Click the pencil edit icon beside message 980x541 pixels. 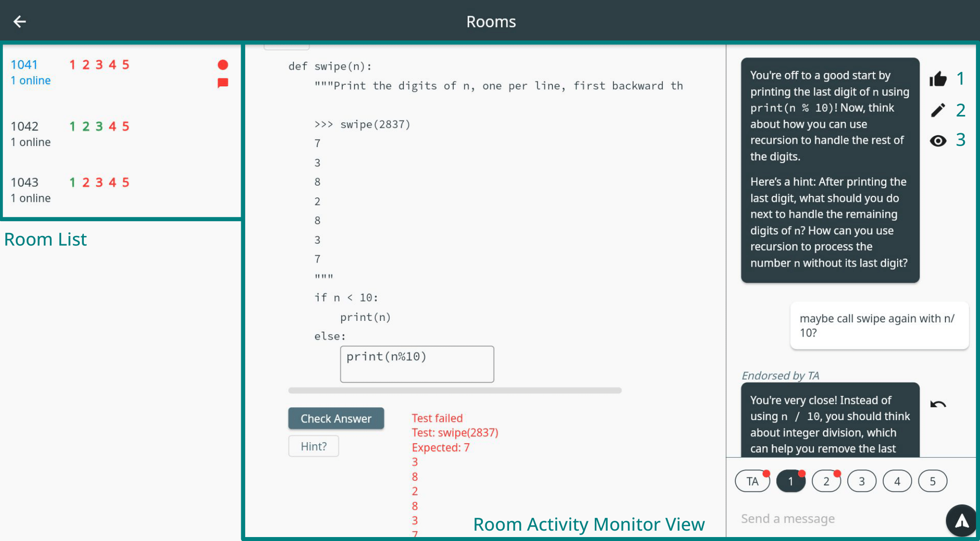[x=938, y=110]
